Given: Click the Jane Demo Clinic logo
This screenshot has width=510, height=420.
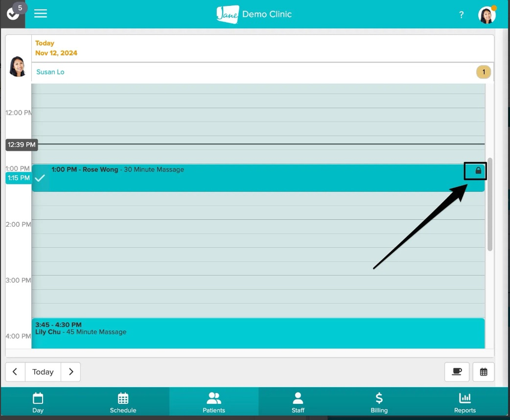Looking at the screenshot, I should pos(254,14).
